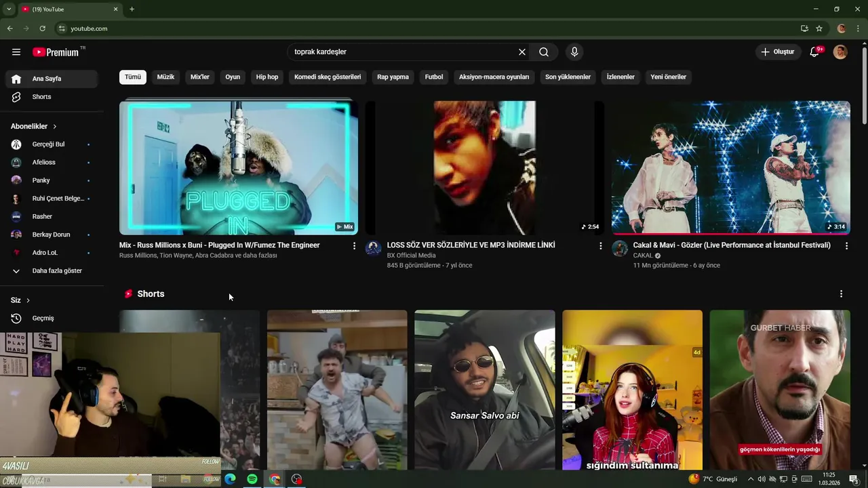Open Chrome tab search dropdown
Image resolution: width=868 pixels, height=488 pixels.
(9, 9)
